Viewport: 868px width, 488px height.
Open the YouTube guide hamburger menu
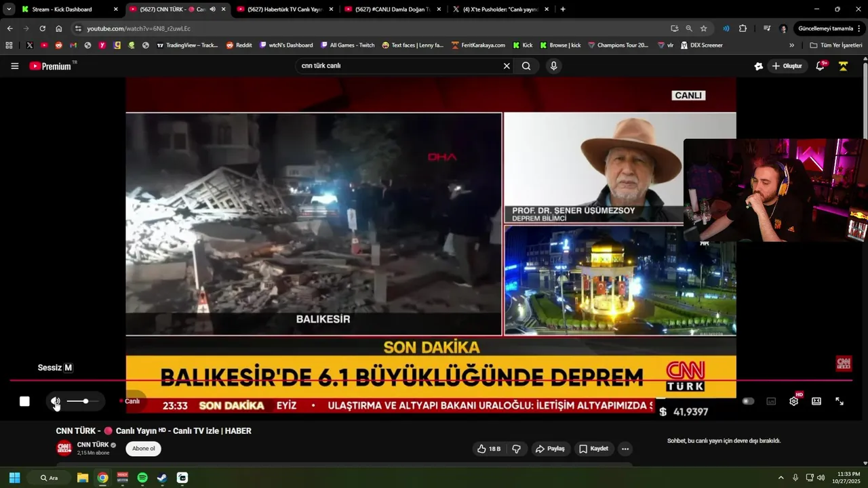point(15,66)
